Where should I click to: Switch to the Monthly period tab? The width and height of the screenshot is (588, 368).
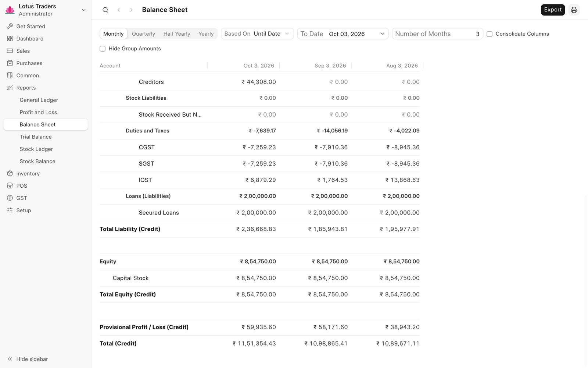(114, 34)
